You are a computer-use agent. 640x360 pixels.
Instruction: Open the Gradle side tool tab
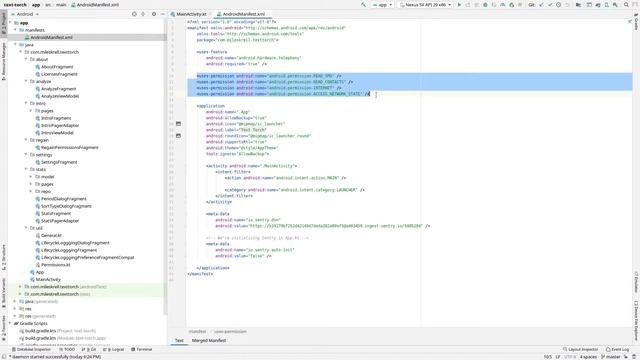point(636,22)
